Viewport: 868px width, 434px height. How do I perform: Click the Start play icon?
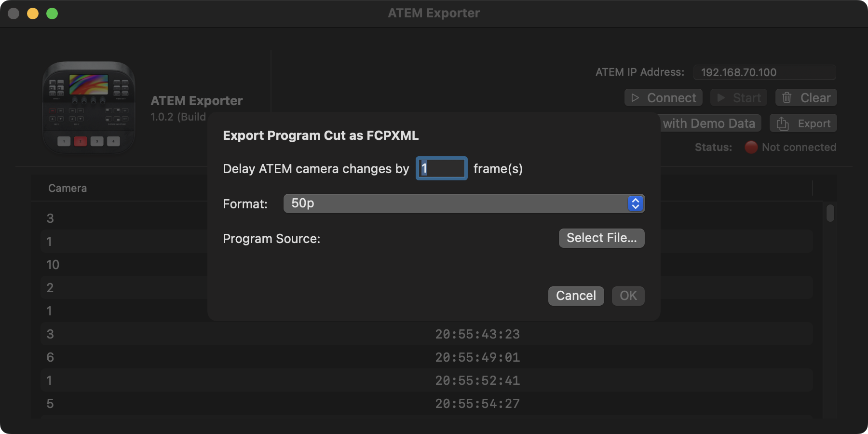[721, 98]
